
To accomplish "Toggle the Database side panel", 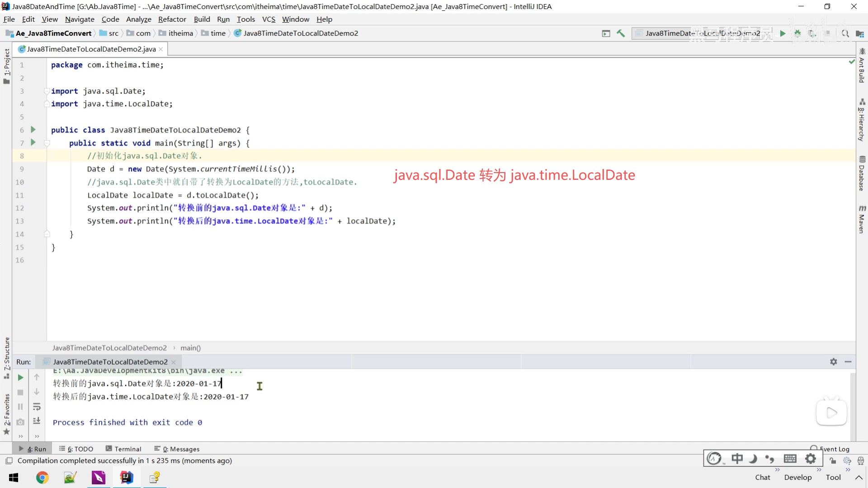I will coord(862,174).
